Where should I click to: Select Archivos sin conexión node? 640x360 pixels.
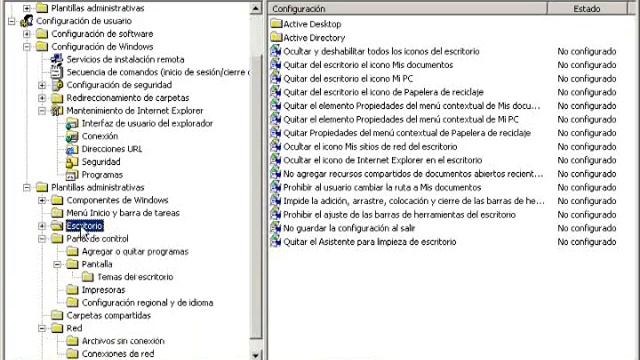coord(123,341)
